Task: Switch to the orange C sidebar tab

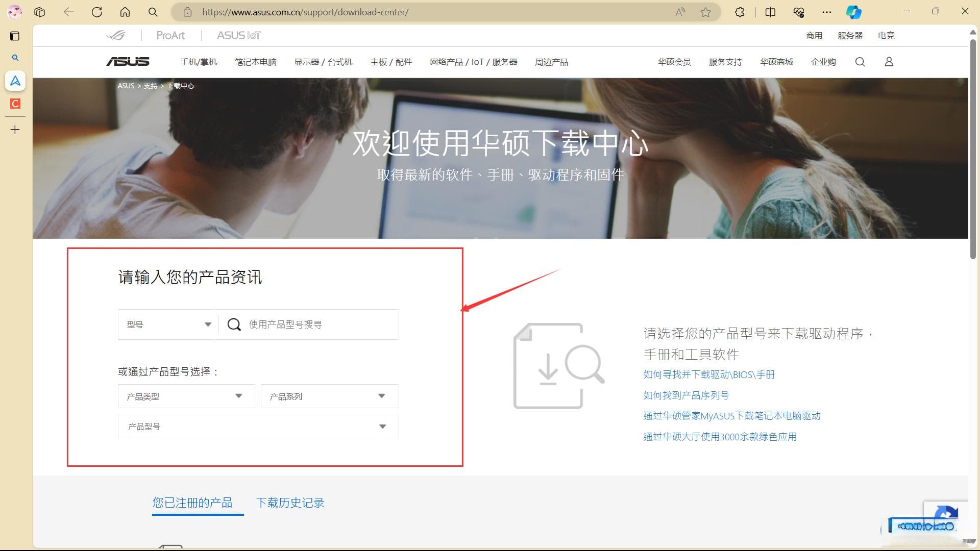Action: point(15,104)
